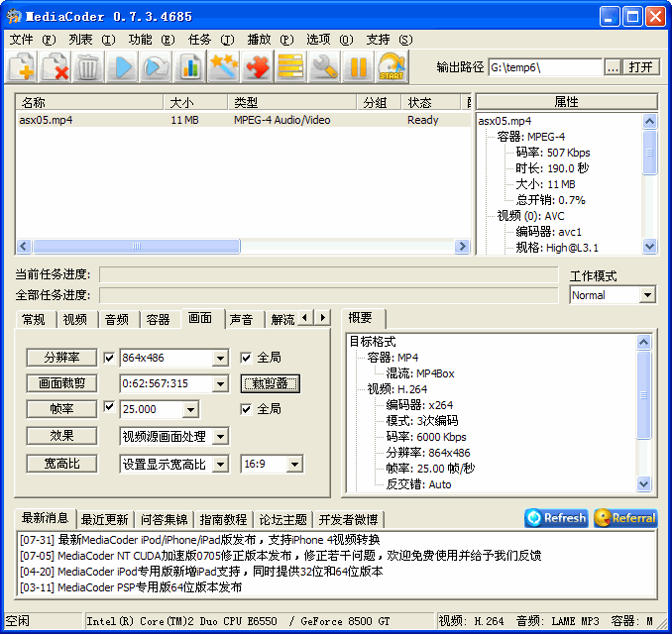The image size is (672, 634).
Task: Toggle the 分辨率 resolution checkbox
Action: [x=109, y=358]
